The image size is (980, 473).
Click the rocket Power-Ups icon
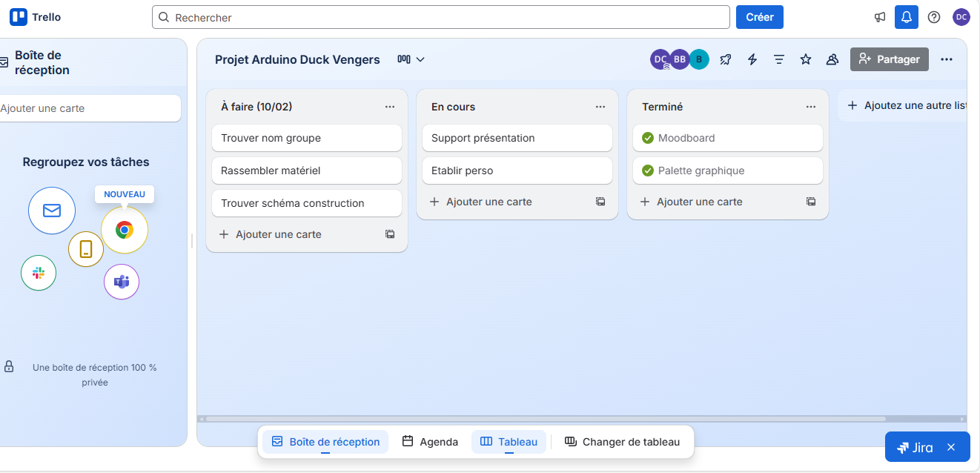tap(726, 59)
